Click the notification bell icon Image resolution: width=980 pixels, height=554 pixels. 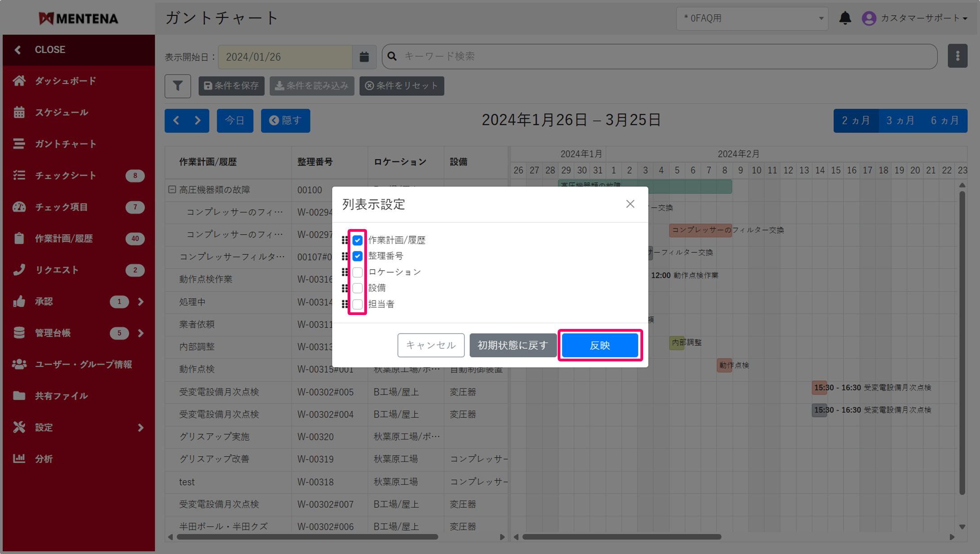(845, 18)
